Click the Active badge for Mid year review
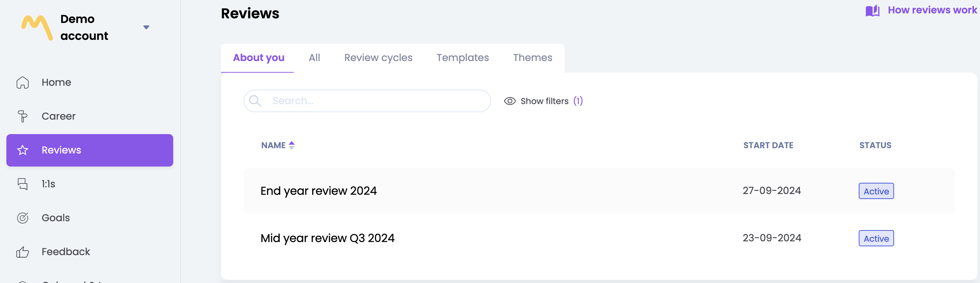This screenshot has width=980, height=283. click(x=876, y=239)
